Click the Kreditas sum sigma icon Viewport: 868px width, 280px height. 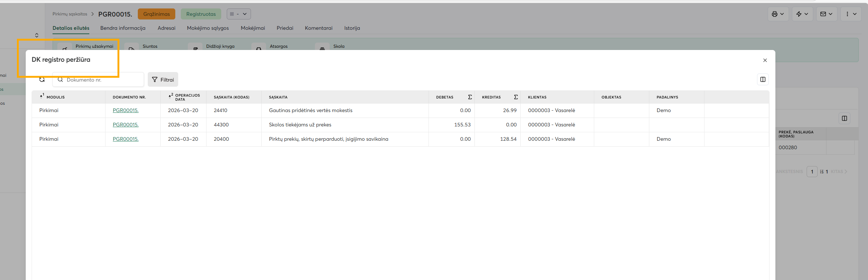click(x=516, y=97)
